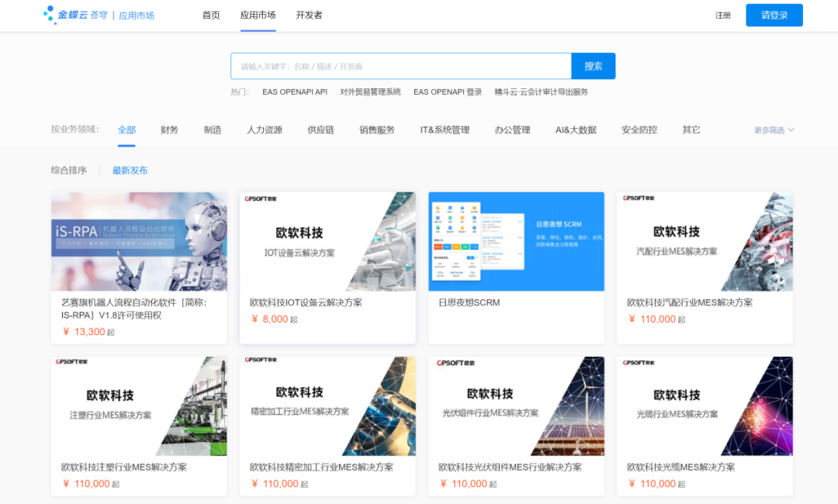Filter by 供应链 domain

[x=320, y=129]
